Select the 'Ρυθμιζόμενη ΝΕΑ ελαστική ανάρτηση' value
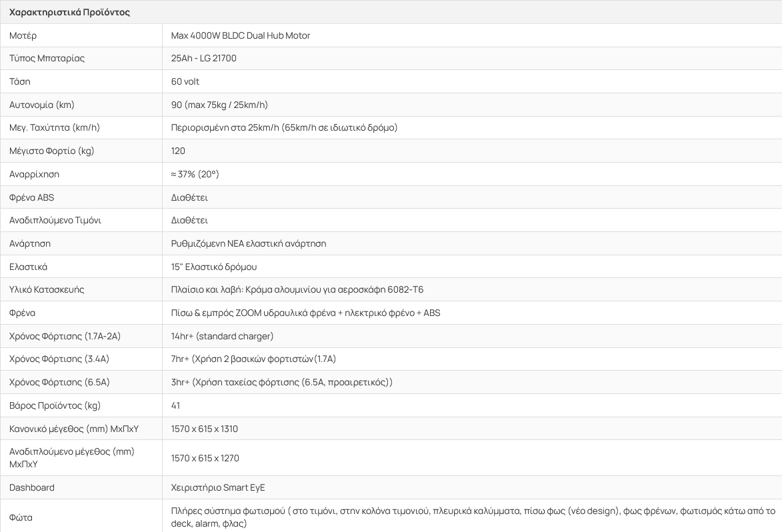This screenshot has width=782, height=532. click(249, 243)
